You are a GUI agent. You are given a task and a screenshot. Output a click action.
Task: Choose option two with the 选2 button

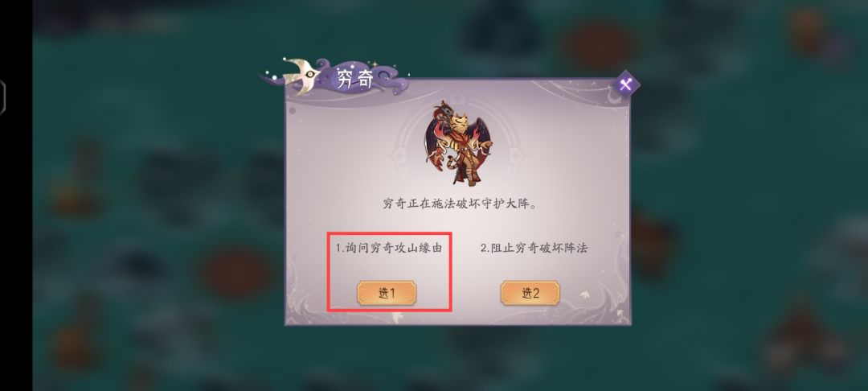coord(530,293)
